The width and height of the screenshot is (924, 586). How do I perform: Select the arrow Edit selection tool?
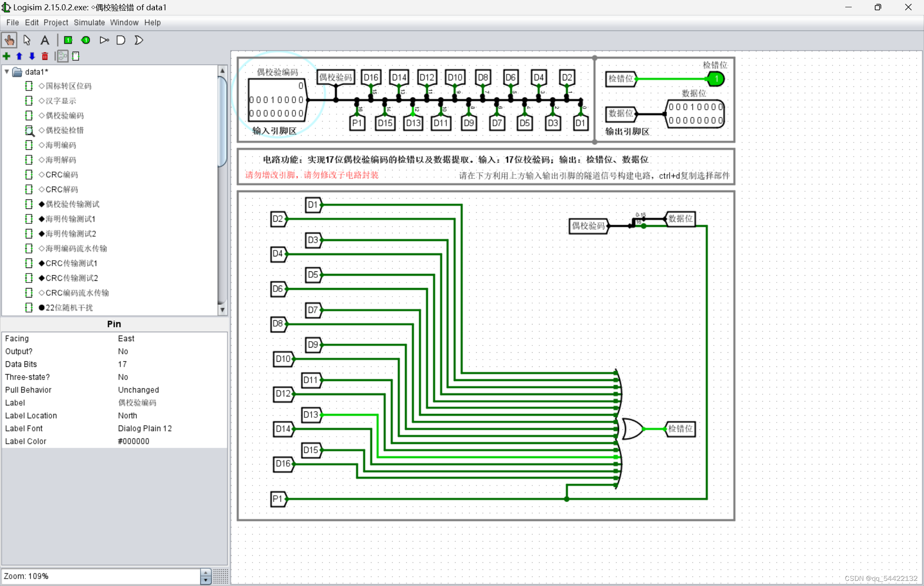click(27, 40)
